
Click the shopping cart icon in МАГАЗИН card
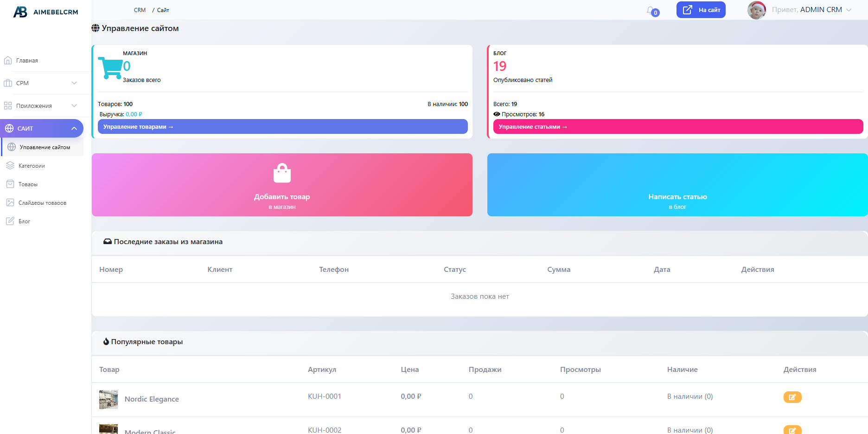click(109, 68)
